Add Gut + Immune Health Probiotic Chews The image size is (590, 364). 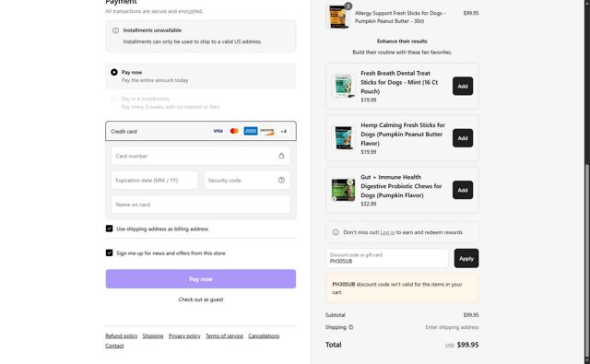coord(463,190)
